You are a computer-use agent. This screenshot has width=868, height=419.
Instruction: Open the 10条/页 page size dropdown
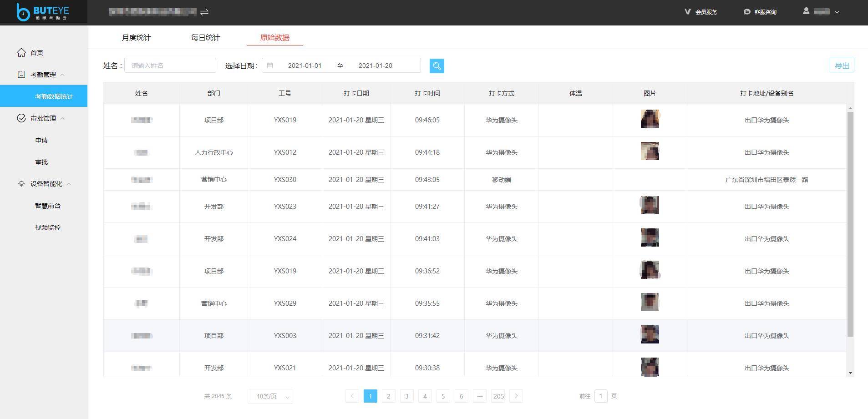click(x=270, y=396)
